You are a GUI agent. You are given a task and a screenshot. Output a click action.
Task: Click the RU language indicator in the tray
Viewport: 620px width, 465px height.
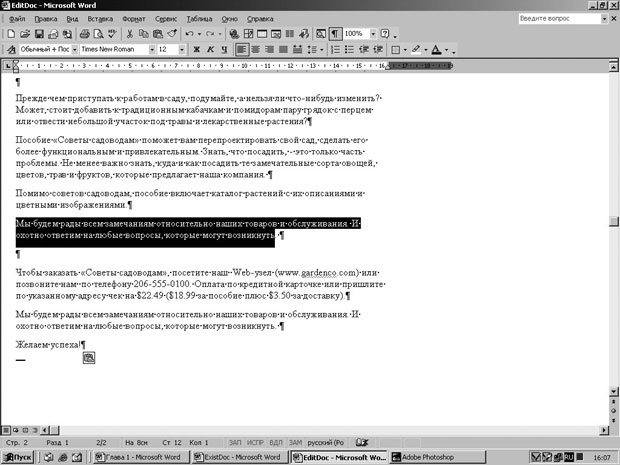click(569, 457)
